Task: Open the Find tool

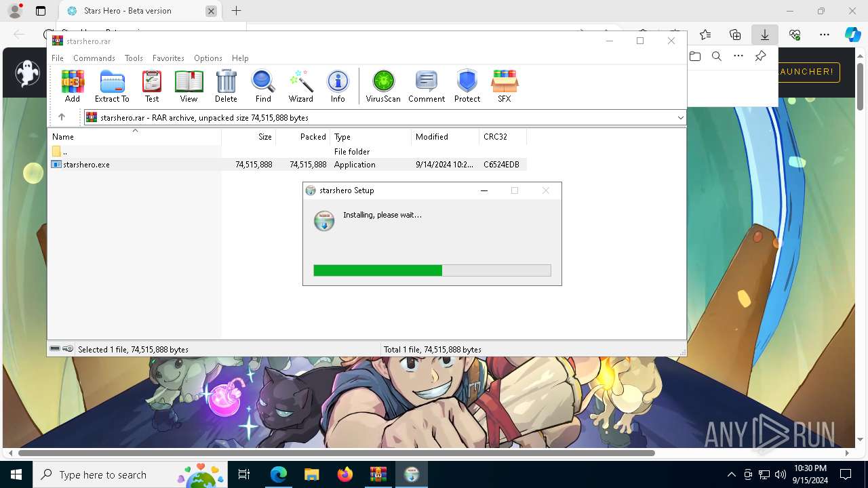Action: (263, 86)
